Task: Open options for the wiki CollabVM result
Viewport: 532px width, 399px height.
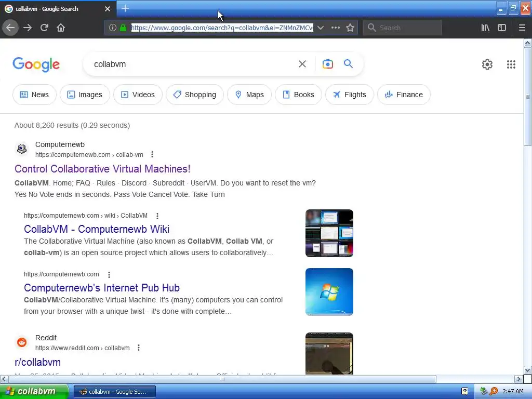Action: tap(157, 216)
